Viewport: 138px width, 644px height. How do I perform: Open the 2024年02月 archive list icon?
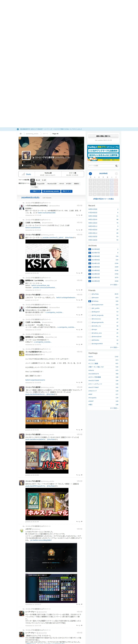[90, 281]
